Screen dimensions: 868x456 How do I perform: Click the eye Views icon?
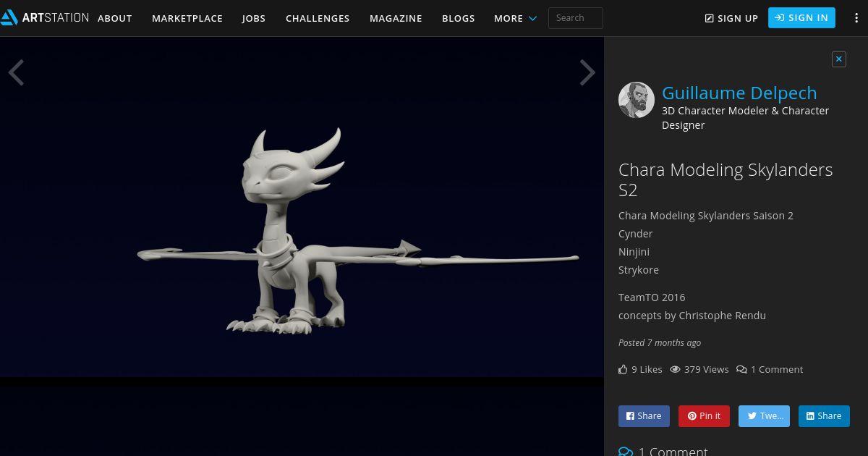[675, 369]
